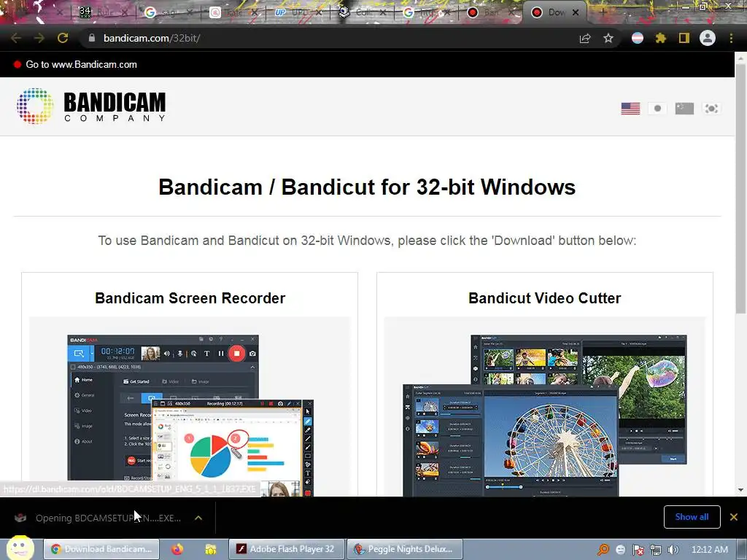Switch to the 'UPL' tab
This screenshot has width=747, height=560.
click(298, 12)
